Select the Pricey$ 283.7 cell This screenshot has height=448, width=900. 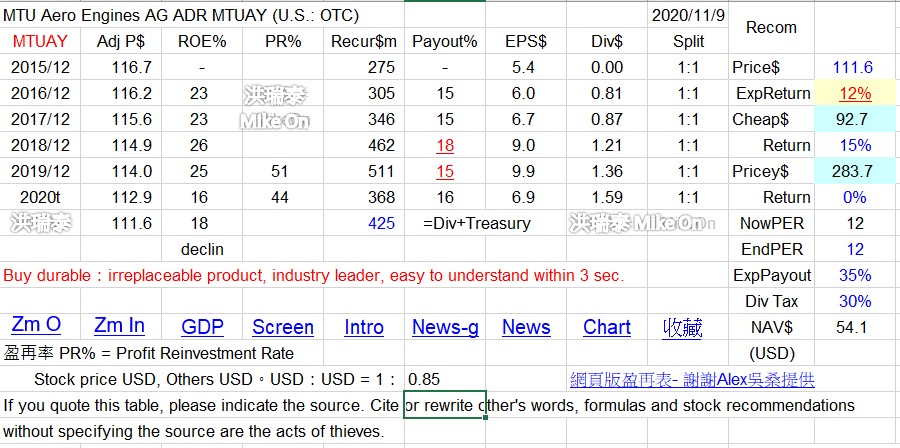tap(856, 171)
